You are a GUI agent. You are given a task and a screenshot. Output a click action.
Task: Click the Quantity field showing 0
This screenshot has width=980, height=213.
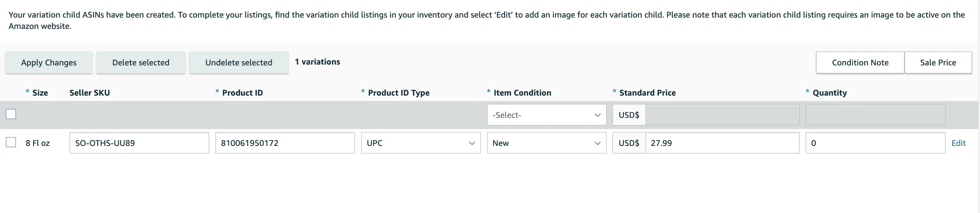pos(875,143)
